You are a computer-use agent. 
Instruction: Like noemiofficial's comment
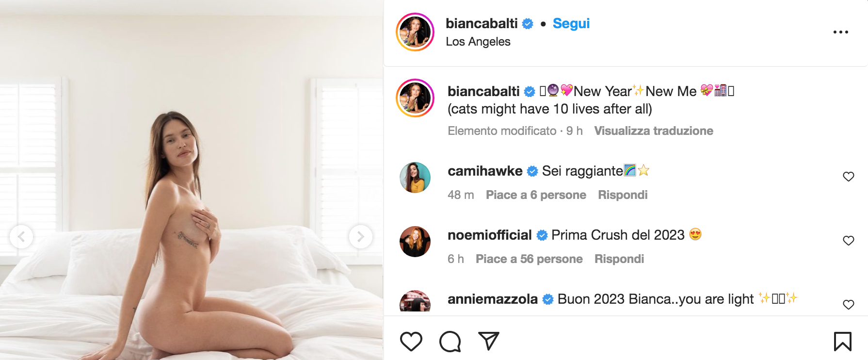coord(848,241)
